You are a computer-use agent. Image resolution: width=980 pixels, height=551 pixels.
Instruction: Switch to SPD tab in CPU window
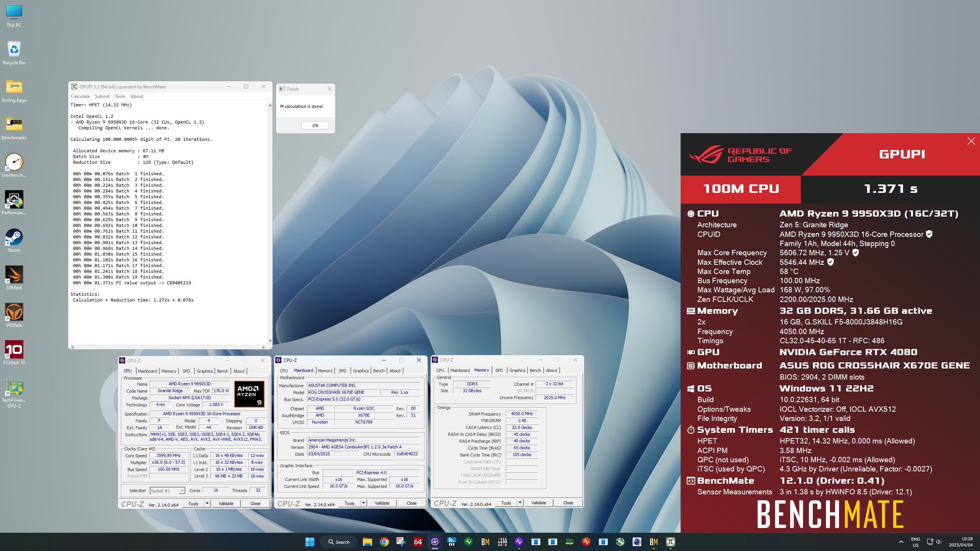coord(186,371)
